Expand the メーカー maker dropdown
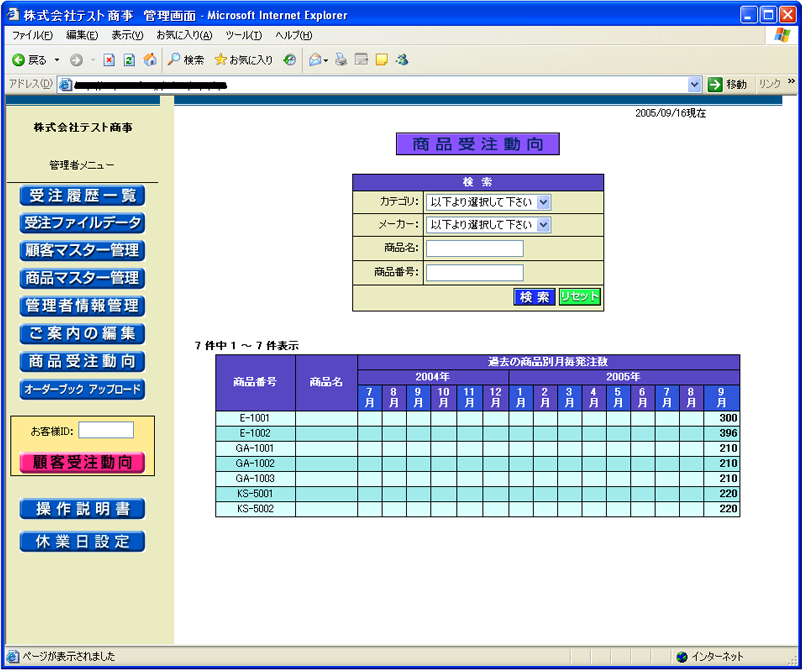This screenshot has height=670, width=802. click(x=543, y=225)
